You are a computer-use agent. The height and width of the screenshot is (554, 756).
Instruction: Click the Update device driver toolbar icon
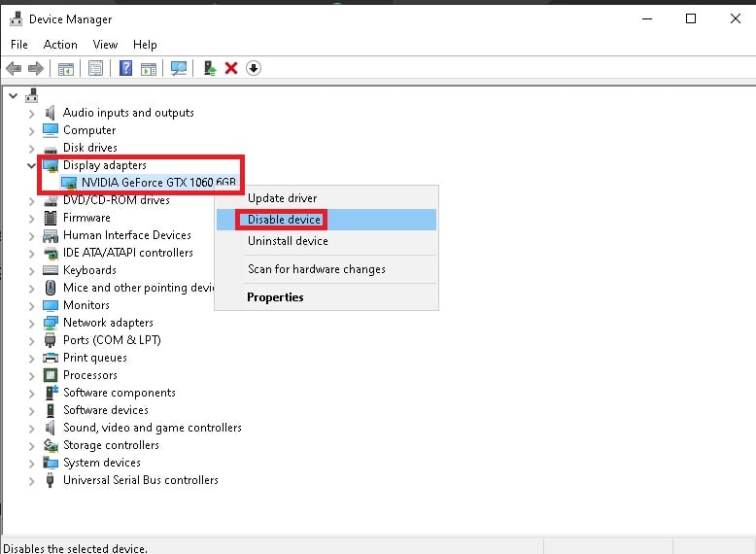[209, 68]
